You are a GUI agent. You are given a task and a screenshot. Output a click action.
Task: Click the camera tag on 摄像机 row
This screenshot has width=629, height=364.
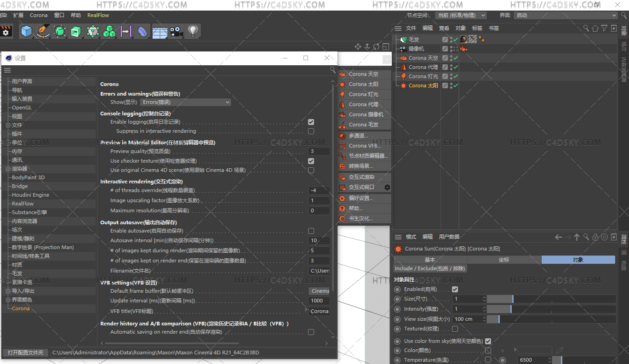464,49
